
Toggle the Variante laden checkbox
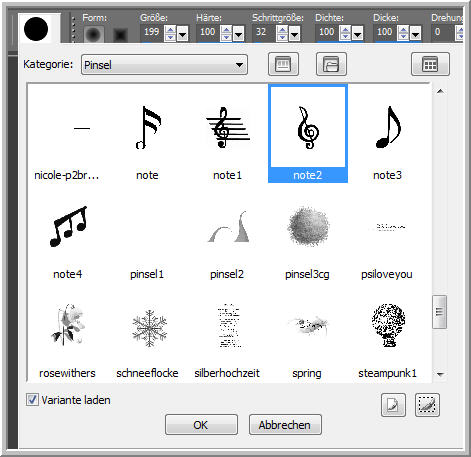click(32, 400)
